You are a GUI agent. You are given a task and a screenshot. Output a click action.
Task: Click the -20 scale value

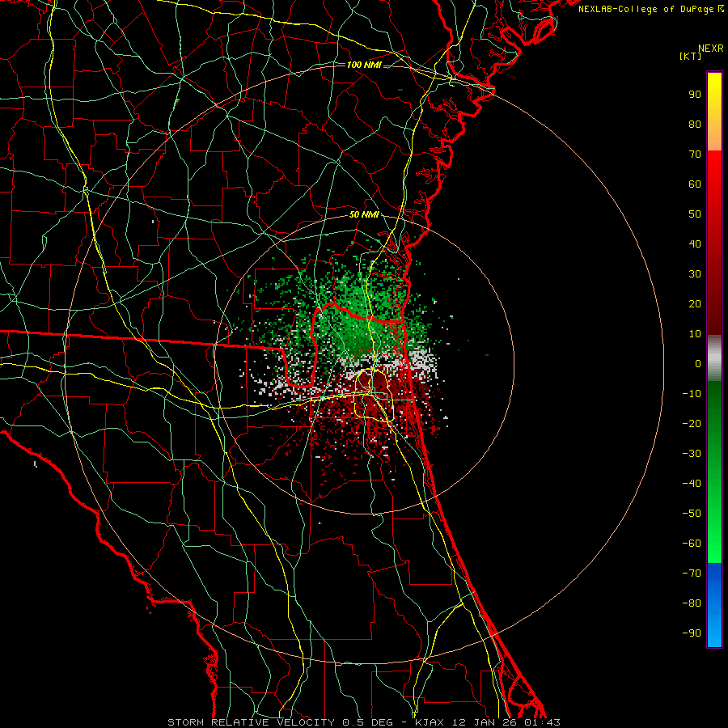(x=692, y=424)
